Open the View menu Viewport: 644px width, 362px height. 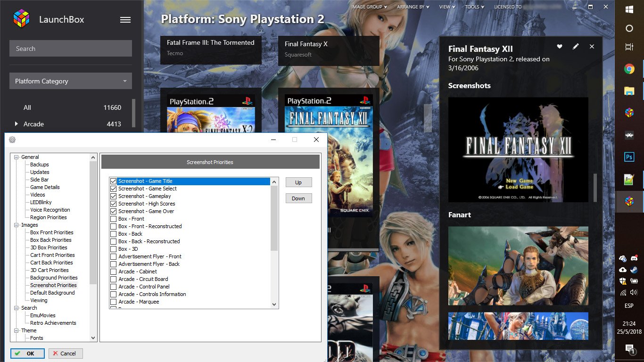tap(447, 7)
